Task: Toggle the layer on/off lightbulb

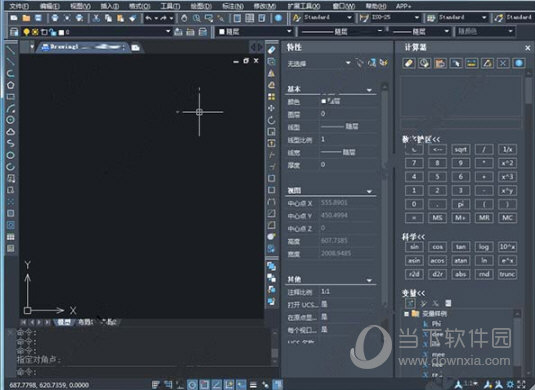Action: (x=26, y=32)
